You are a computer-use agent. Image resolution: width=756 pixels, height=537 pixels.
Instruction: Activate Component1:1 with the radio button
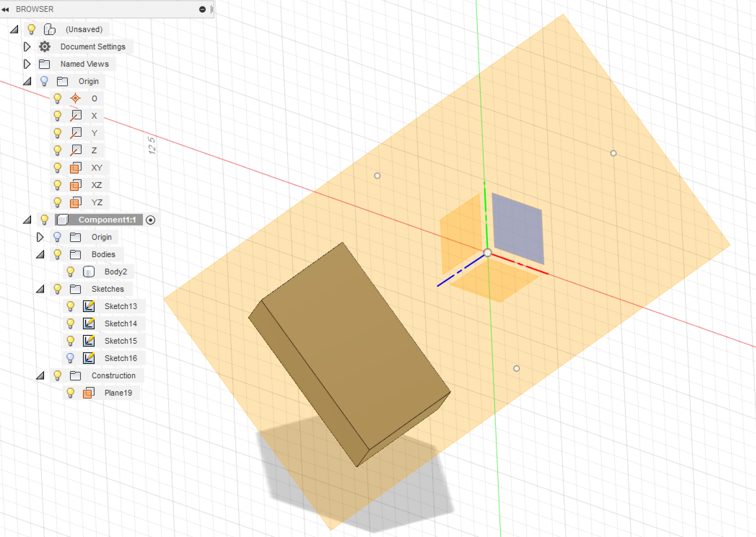click(x=151, y=220)
